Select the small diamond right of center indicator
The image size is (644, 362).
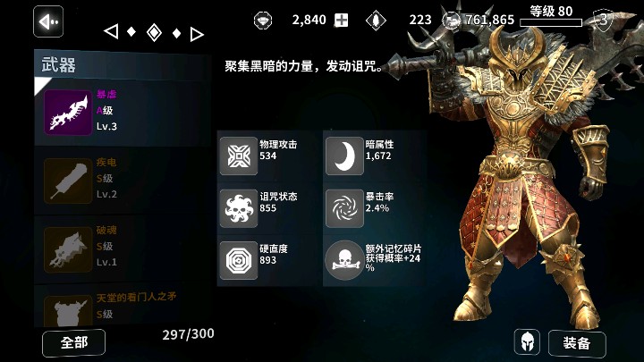(x=176, y=33)
